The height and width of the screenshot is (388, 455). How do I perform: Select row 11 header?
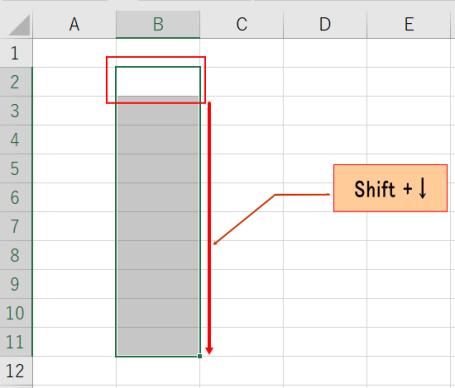(x=16, y=342)
